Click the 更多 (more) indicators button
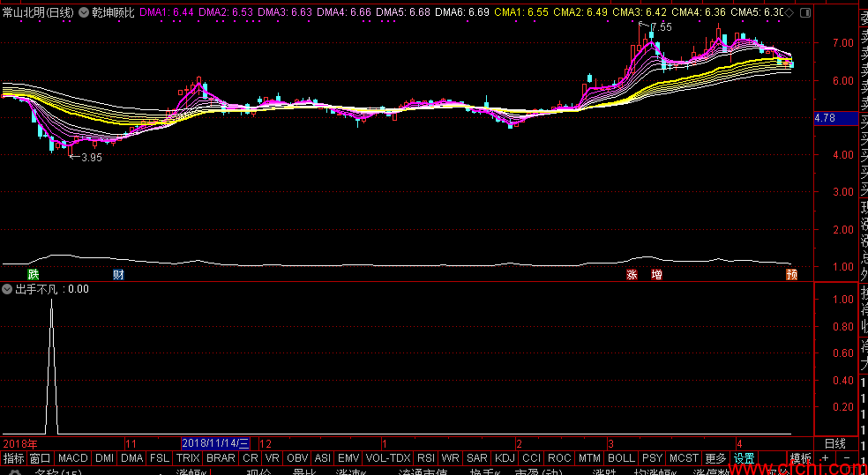 pyautogui.click(x=715, y=458)
